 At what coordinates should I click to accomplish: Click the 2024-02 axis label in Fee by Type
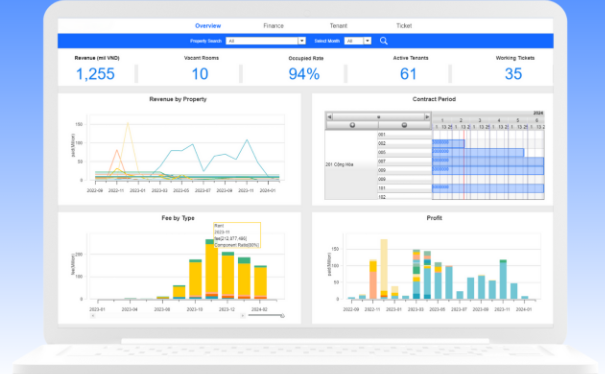click(259, 309)
